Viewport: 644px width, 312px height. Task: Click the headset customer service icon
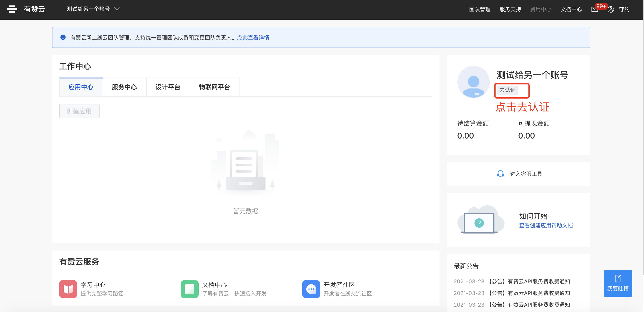500,174
